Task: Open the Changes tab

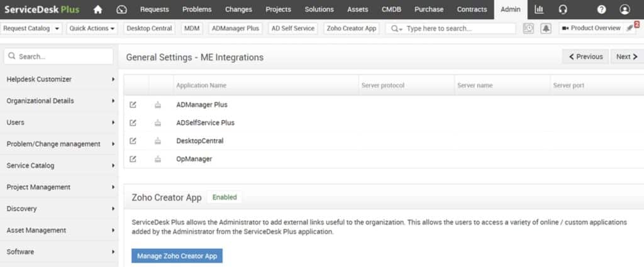Action: 238,9
